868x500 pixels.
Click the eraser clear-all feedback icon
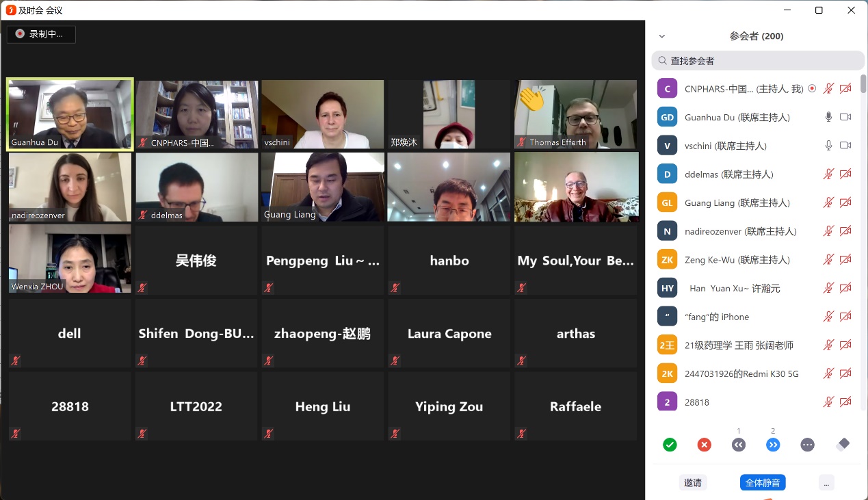[x=843, y=445]
